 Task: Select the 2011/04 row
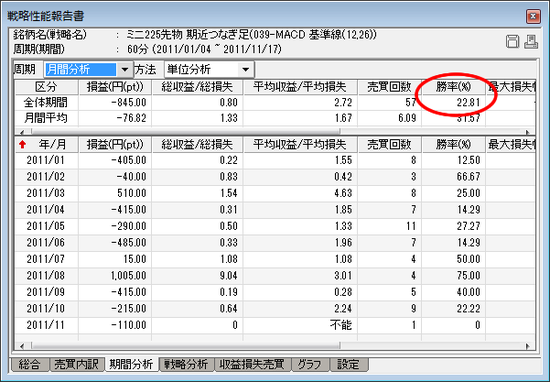click(x=275, y=210)
